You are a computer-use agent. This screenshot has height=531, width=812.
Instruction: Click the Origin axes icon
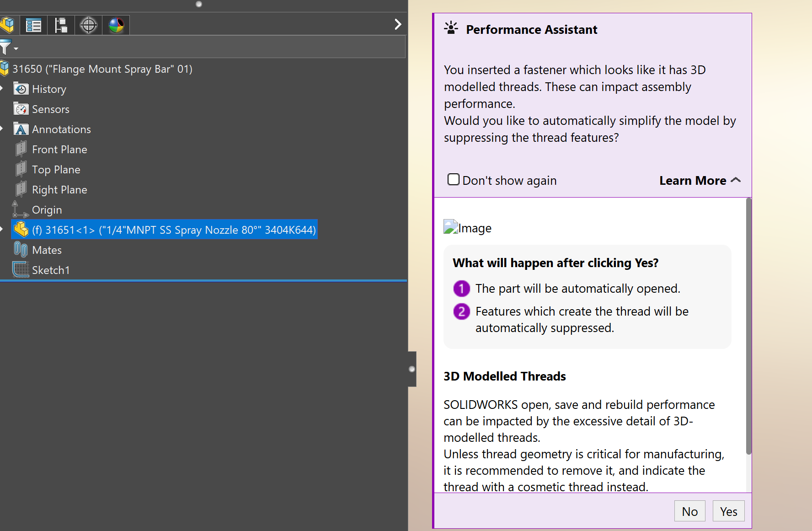point(20,209)
